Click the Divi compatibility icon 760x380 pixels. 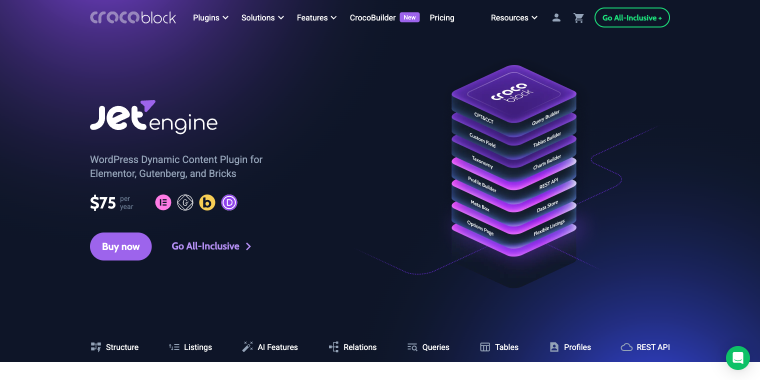click(229, 202)
